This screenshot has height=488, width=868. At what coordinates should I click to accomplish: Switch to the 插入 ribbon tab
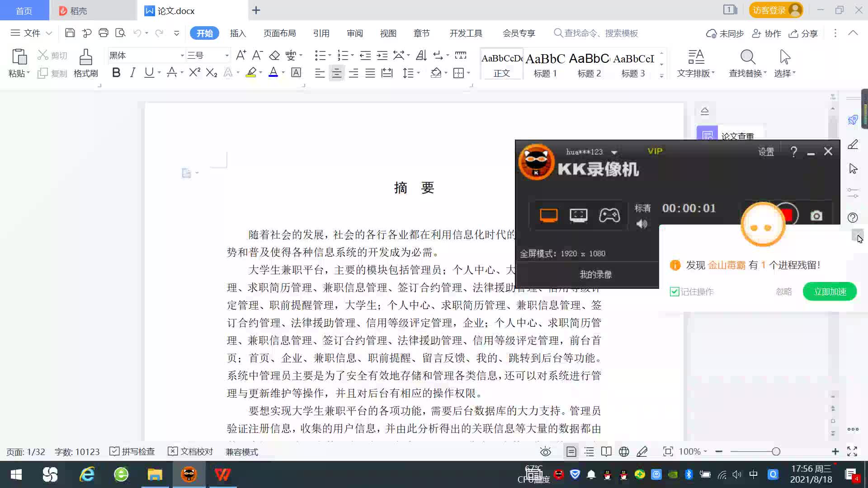238,33
